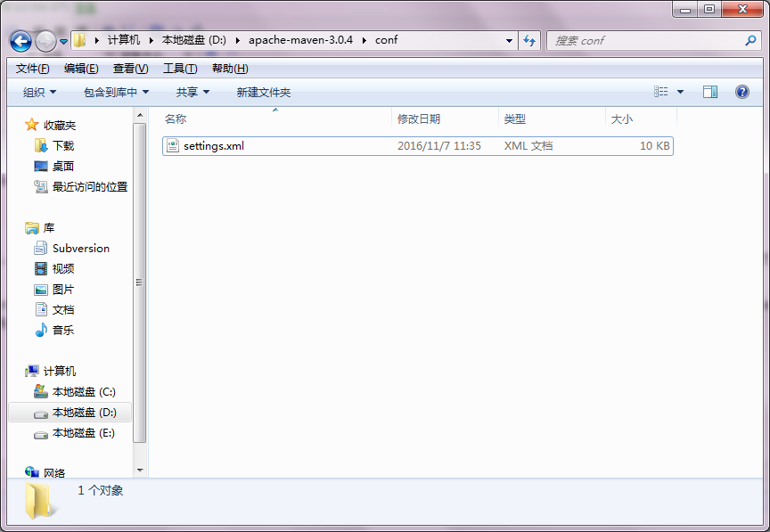Close the Explorer window
The image size is (770, 532).
742,9
